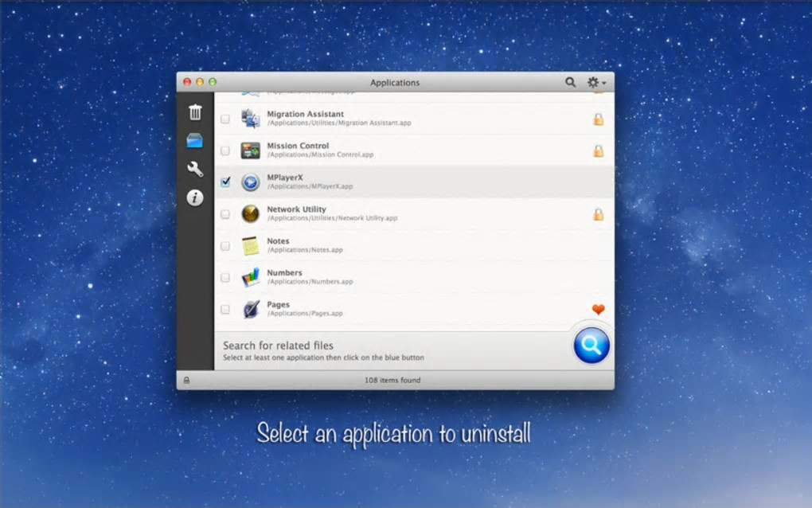812x508 pixels.
Task: Click the Numbers app icon
Action: 251,278
